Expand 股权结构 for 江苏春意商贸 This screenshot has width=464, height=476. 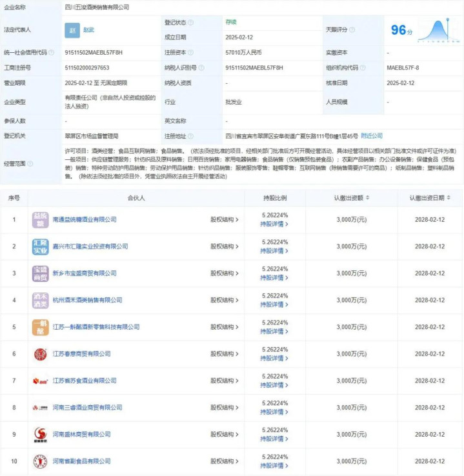(x=225, y=354)
